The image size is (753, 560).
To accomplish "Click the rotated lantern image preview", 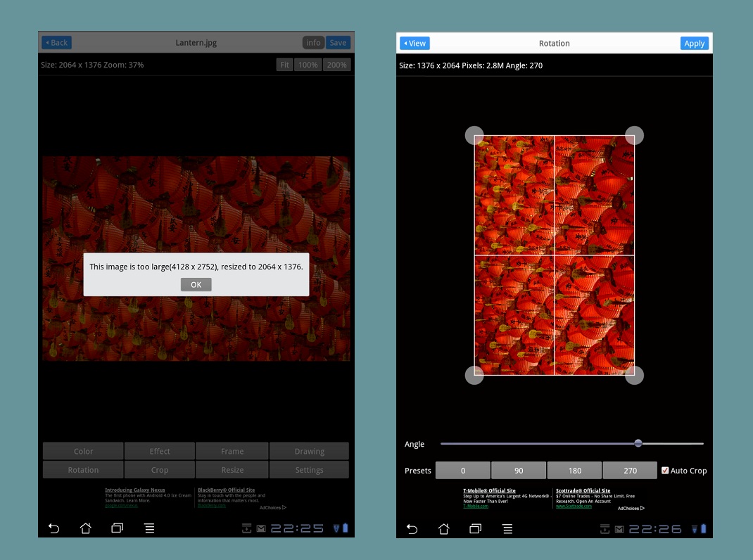I will (x=555, y=255).
